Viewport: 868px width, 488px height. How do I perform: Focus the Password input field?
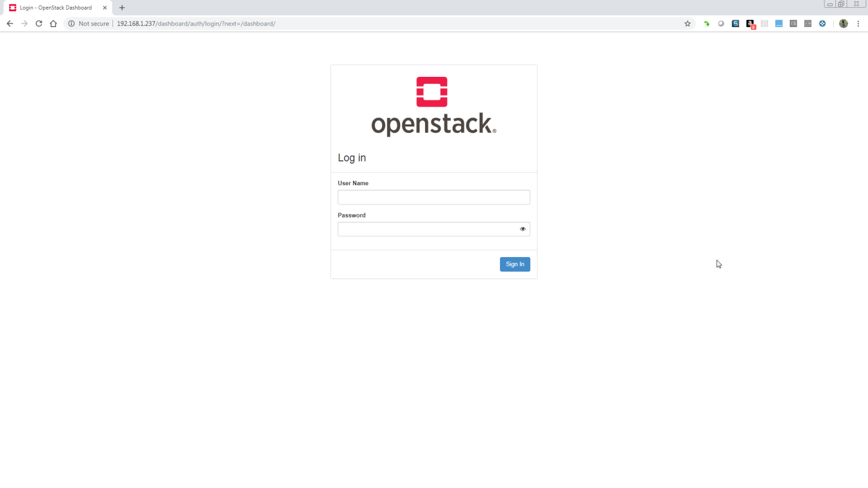tap(434, 229)
